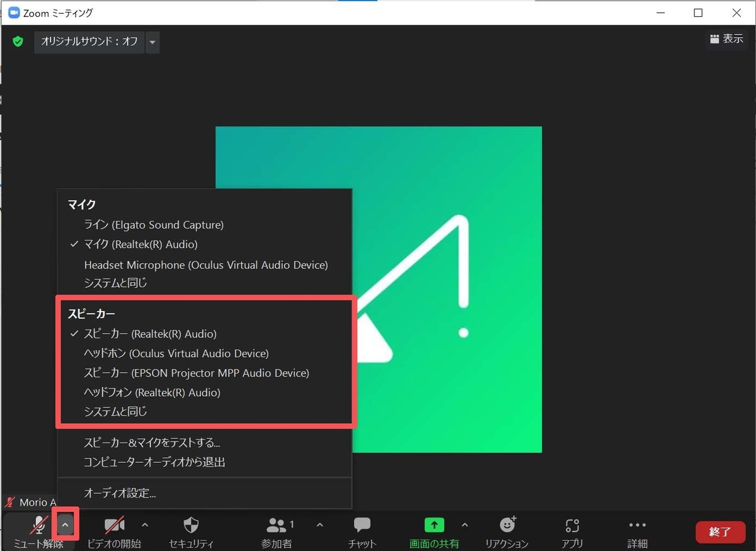
Task: Click the Zoom logo in title bar
Action: pyautogui.click(x=13, y=13)
